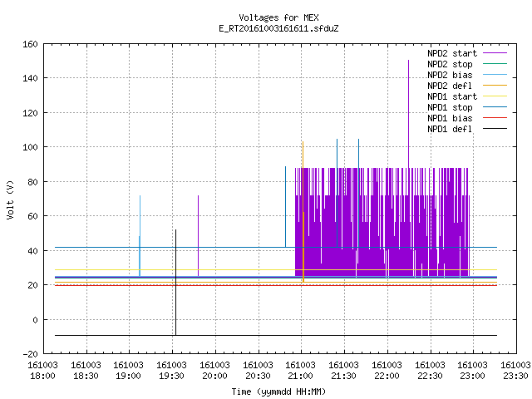Click the black NPD1 defl spike near 19:30
Image resolution: width=532 pixels, height=399 pixels.
[x=175, y=283]
